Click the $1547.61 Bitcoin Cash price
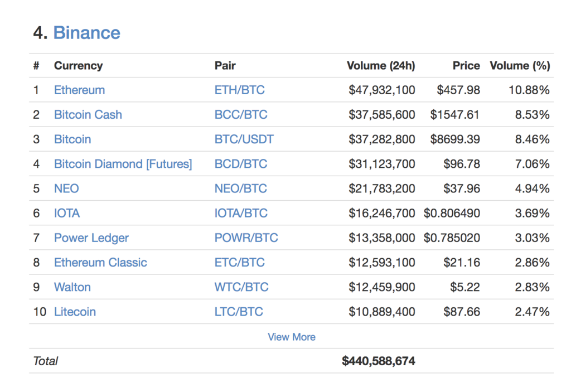The width and height of the screenshot is (571, 392). [454, 115]
